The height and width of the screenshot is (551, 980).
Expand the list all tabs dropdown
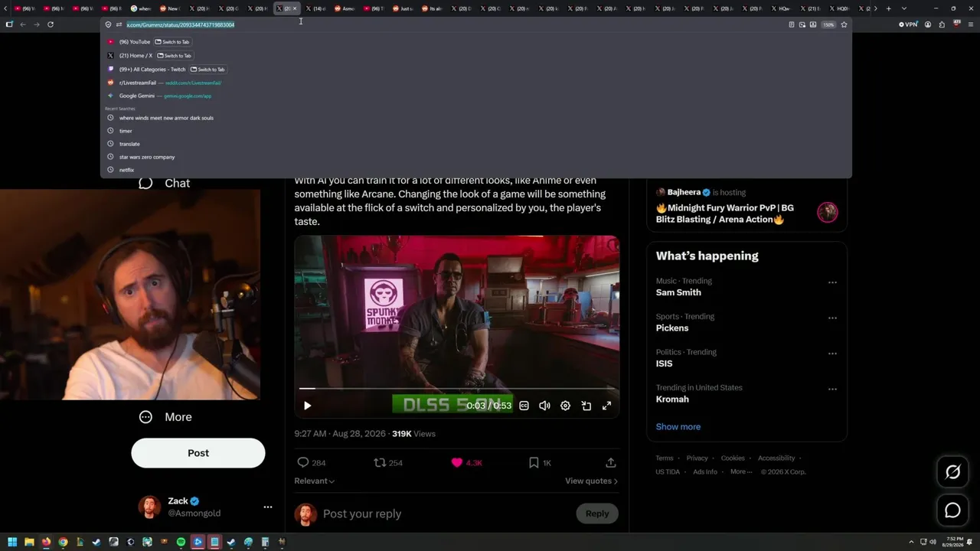tap(903, 8)
